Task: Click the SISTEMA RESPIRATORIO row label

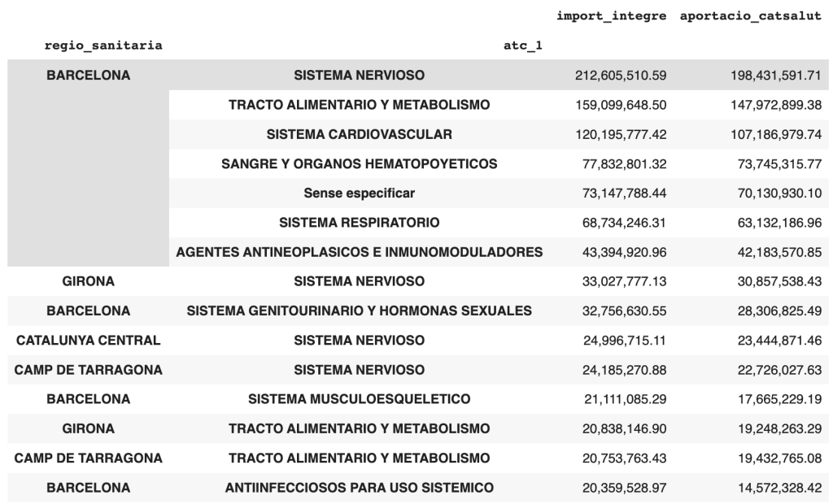Action: pyautogui.click(x=359, y=223)
